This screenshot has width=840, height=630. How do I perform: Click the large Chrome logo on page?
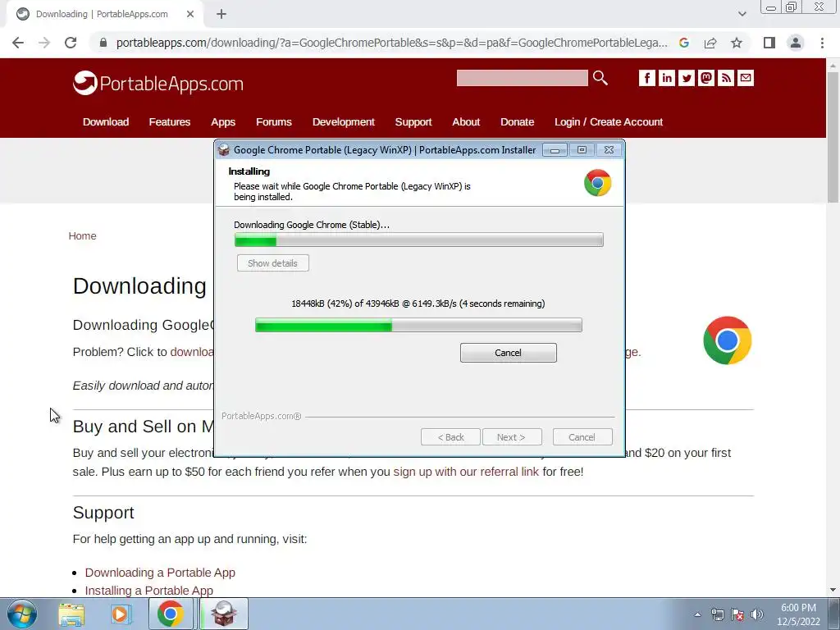click(x=727, y=340)
